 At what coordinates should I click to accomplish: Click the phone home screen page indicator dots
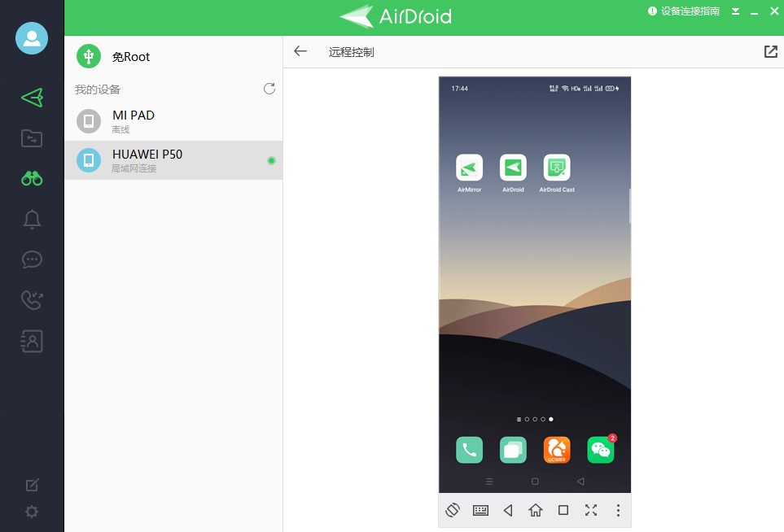point(535,419)
